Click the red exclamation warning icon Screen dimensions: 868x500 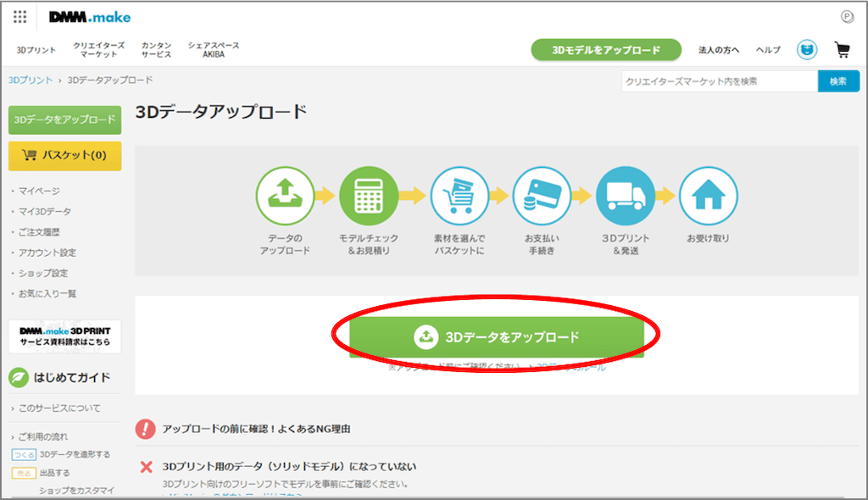(146, 429)
